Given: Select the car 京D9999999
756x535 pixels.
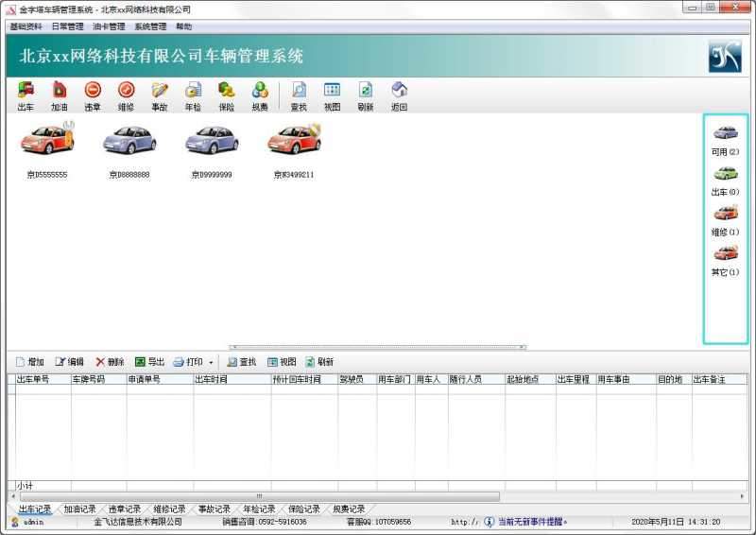Looking at the screenshot, I should coord(212,150).
